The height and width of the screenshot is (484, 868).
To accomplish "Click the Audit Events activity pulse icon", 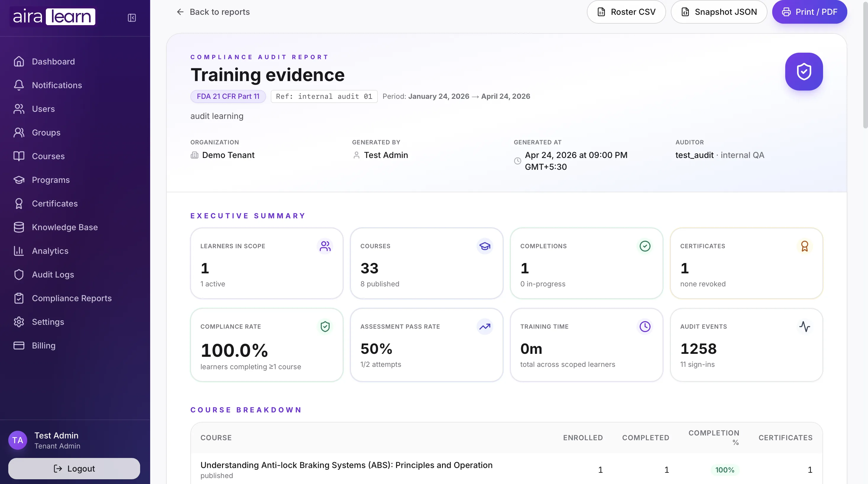I will tap(805, 327).
